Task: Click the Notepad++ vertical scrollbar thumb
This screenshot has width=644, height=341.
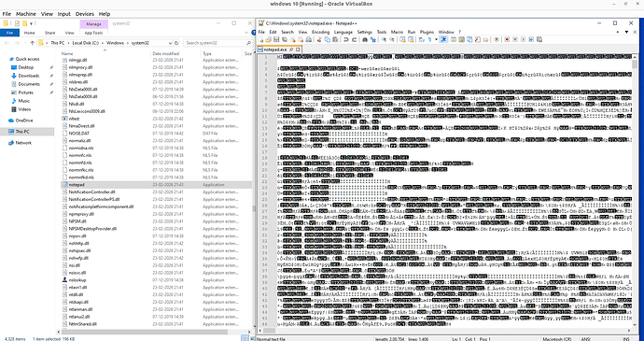Action: (635, 64)
